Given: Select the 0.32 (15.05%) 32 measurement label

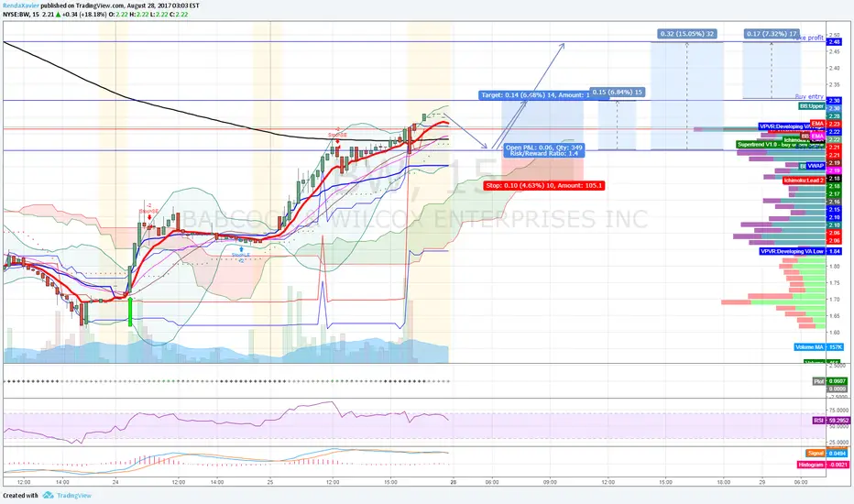Looking at the screenshot, I should point(687,34).
